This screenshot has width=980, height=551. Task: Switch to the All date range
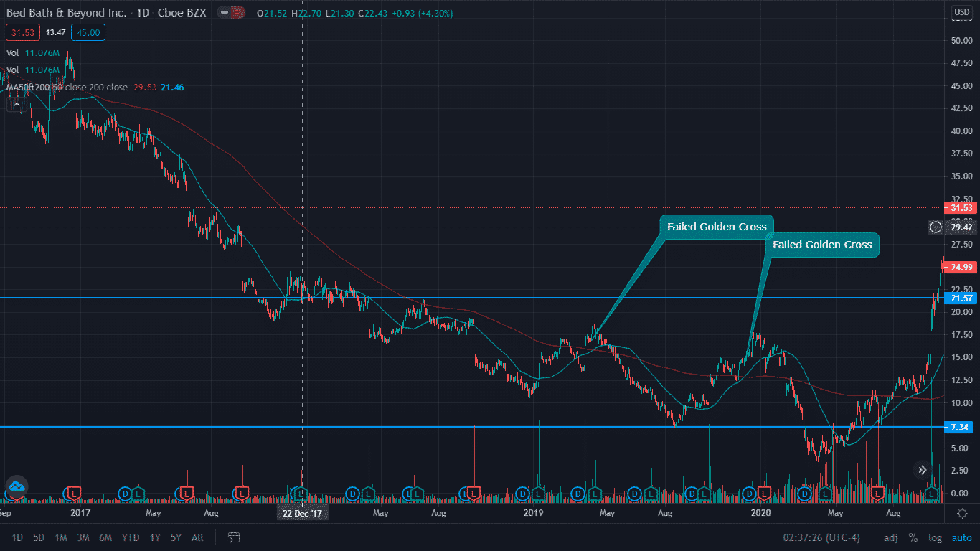197,537
